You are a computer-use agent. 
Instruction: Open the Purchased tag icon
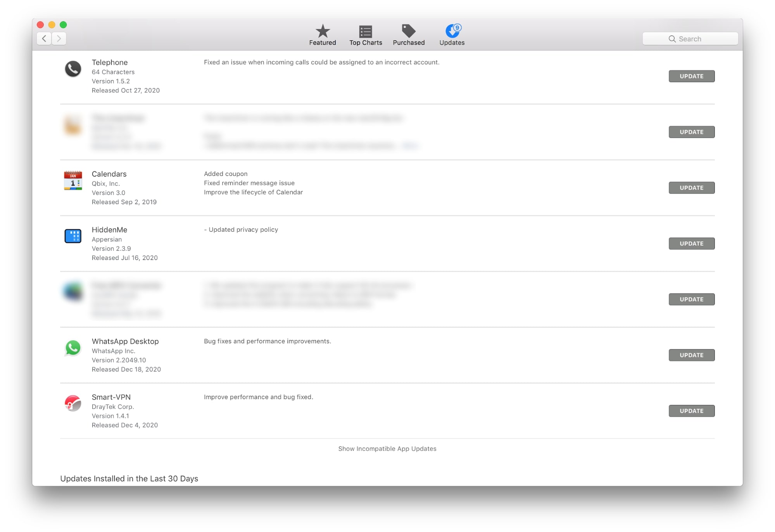[x=409, y=31]
